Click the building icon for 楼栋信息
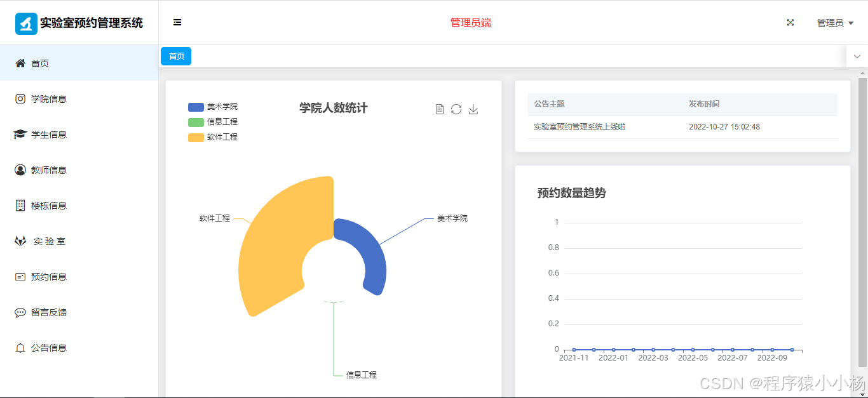The width and height of the screenshot is (868, 398). point(20,205)
